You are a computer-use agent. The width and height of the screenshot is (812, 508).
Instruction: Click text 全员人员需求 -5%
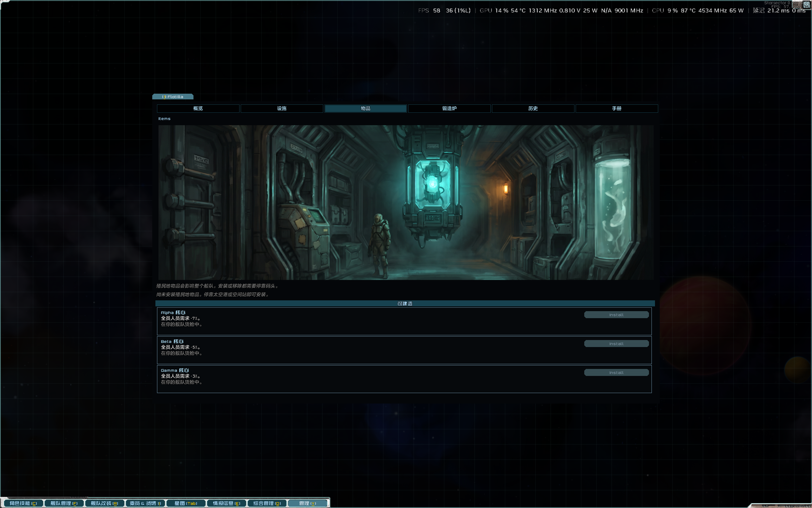(180, 347)
